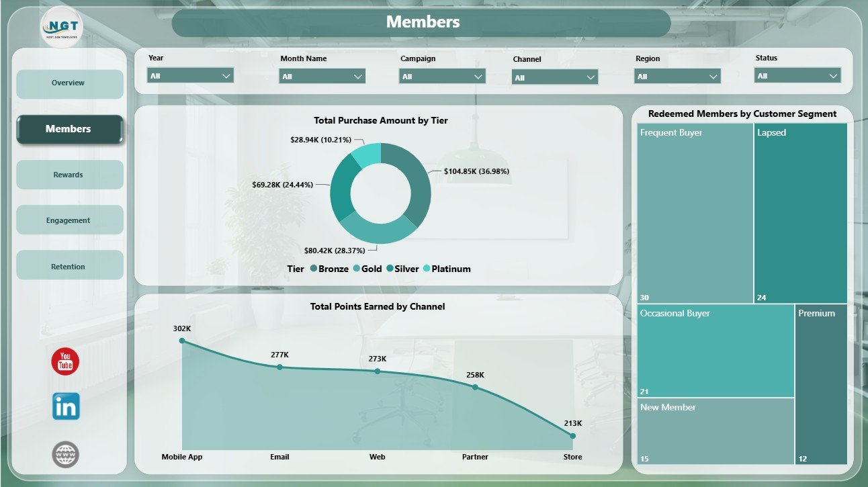Click the Gold legend swatch
The image size is (868, 487).
pyautogui.click(x=356, y=269)
